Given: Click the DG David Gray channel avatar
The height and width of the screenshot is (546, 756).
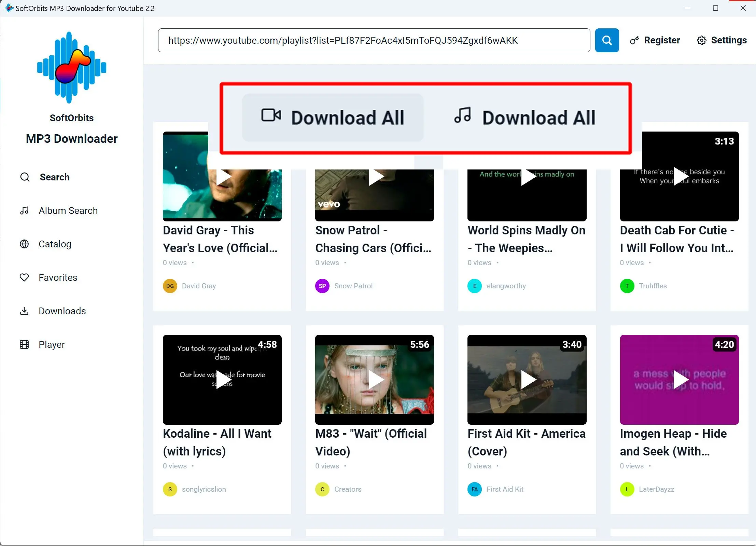Looking at the screenshot, I should click(170, 286).
